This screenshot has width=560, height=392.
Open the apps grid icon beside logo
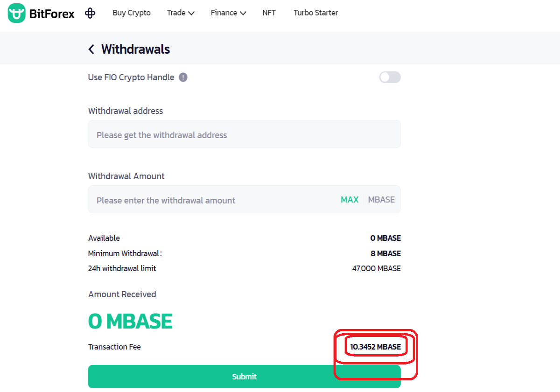click(90, 13)
